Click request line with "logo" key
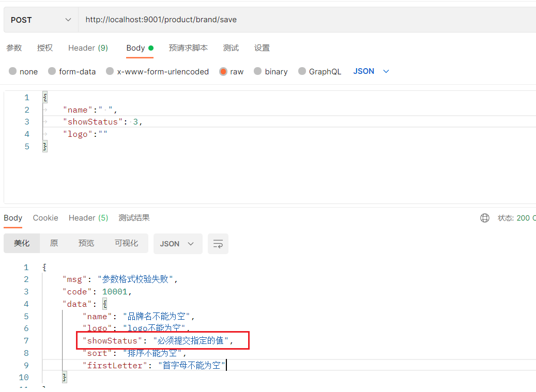Image resolution: width=536 pixels, height=392 pixels. click(85, 134)
